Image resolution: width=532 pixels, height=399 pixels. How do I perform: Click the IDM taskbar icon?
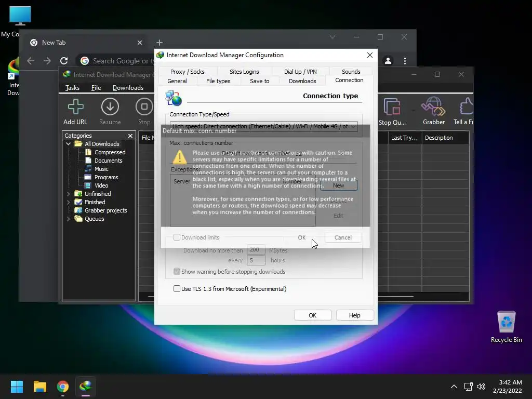tap(86, 387)
